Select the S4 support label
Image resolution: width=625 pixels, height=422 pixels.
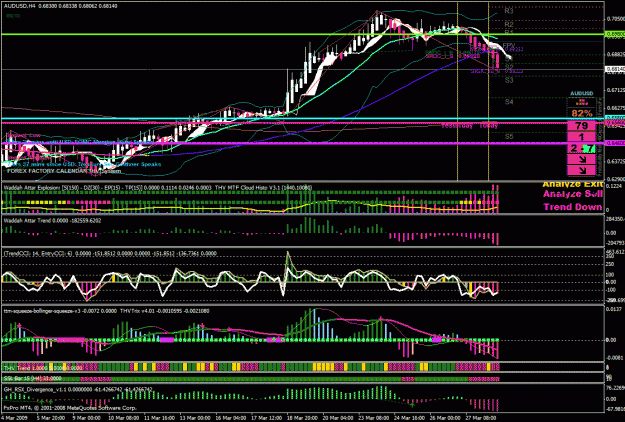click(509, 102)
